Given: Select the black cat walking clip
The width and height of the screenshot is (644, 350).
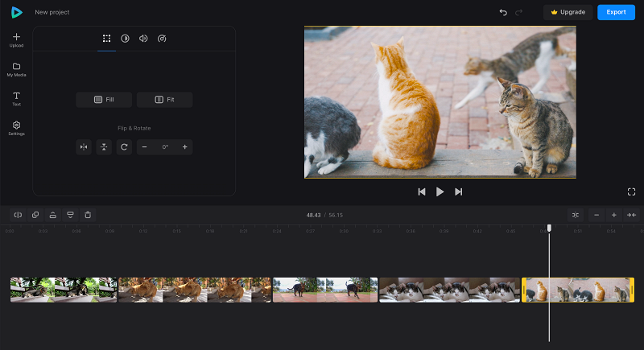Looking at the screenshot, I should click(325, 290).
